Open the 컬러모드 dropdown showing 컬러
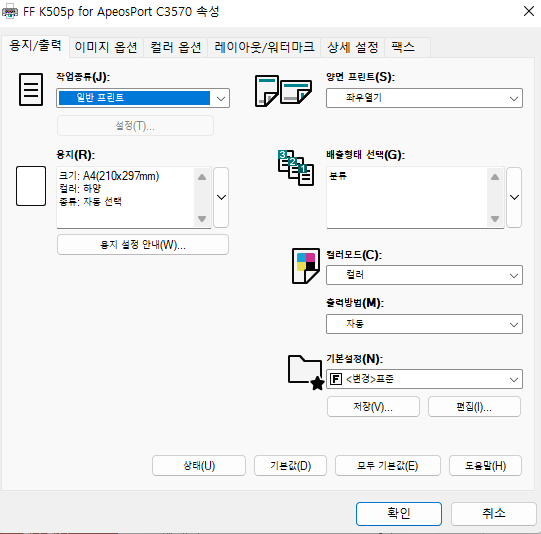Image resolution: width=541 pixels, height=534 pixels. point(424,275)
